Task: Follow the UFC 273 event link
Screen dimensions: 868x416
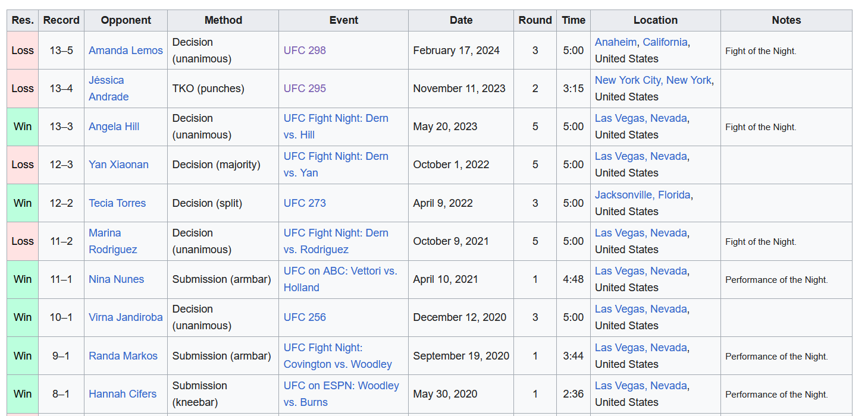Action: coord(305,203)
